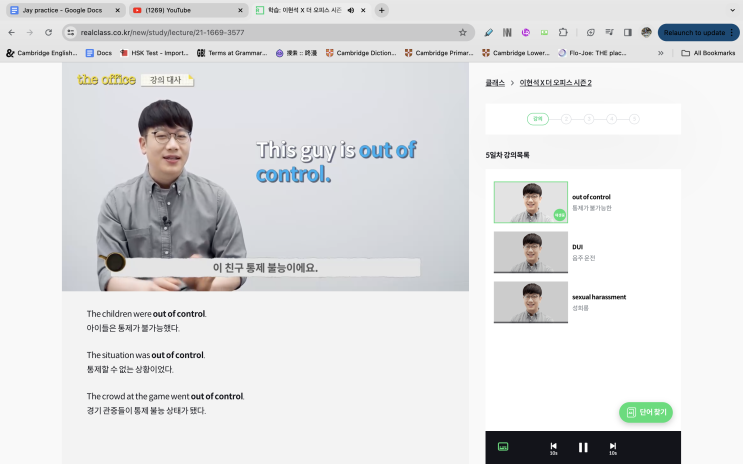
Task: Close the Jay practice Google Docs tab
Action: pyautogui.click(x=118, y=10)
